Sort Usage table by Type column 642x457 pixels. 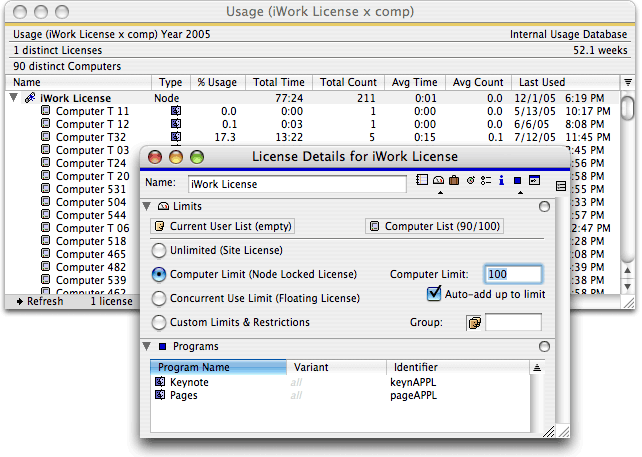[171, 82]
